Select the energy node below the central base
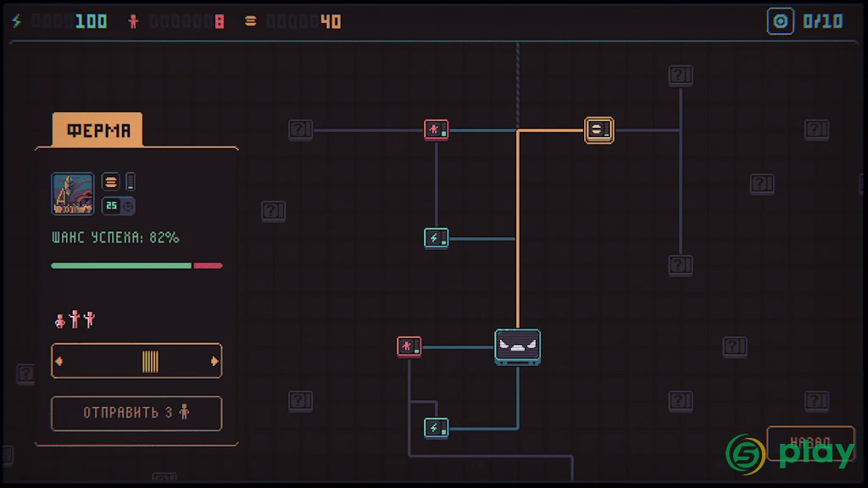This screenshot has height=488, width=868. click(437, 428)
